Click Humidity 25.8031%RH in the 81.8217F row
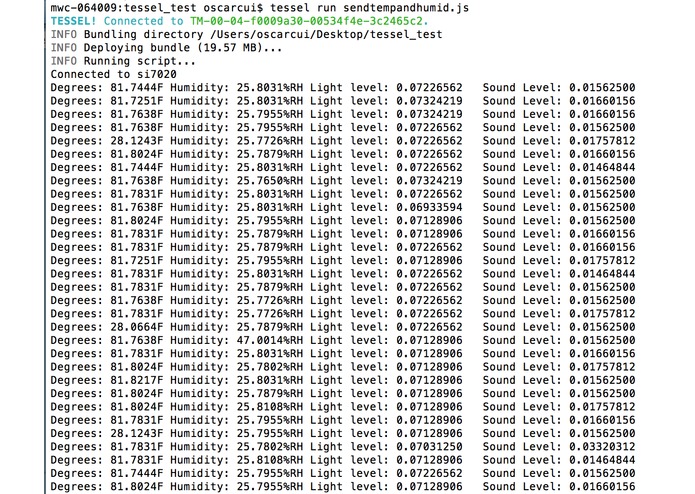695x494 pixels. pos(269,380)
